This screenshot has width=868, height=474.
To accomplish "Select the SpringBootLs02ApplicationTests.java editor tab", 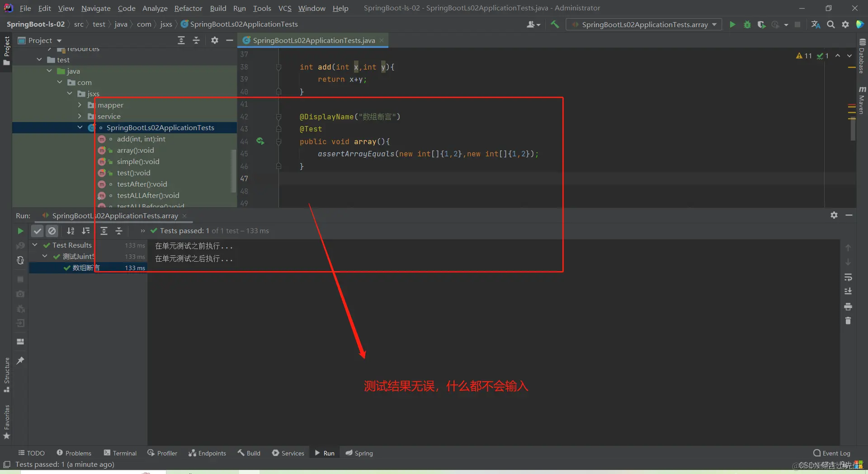I will 314,40.
